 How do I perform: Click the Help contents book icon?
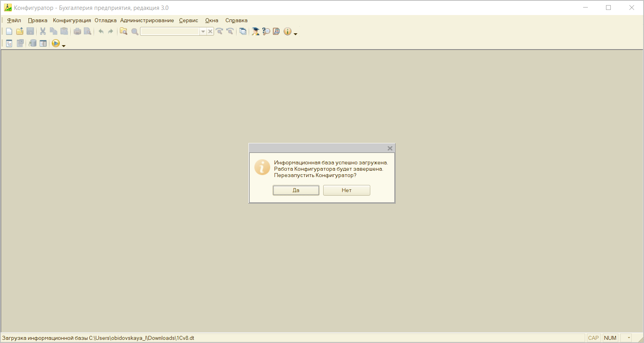coord(277,31)
